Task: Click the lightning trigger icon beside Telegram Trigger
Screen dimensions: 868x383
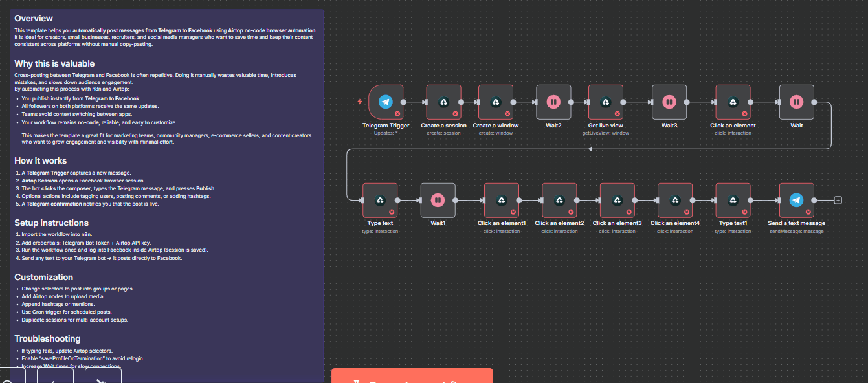Action: click(x=360, y=102)
